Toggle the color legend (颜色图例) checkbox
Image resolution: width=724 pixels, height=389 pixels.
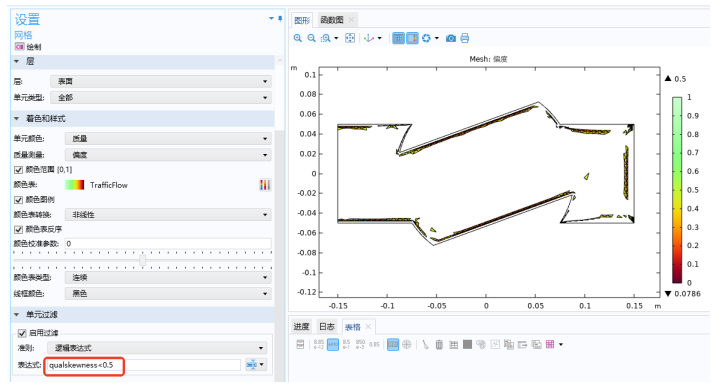[18, 200]
